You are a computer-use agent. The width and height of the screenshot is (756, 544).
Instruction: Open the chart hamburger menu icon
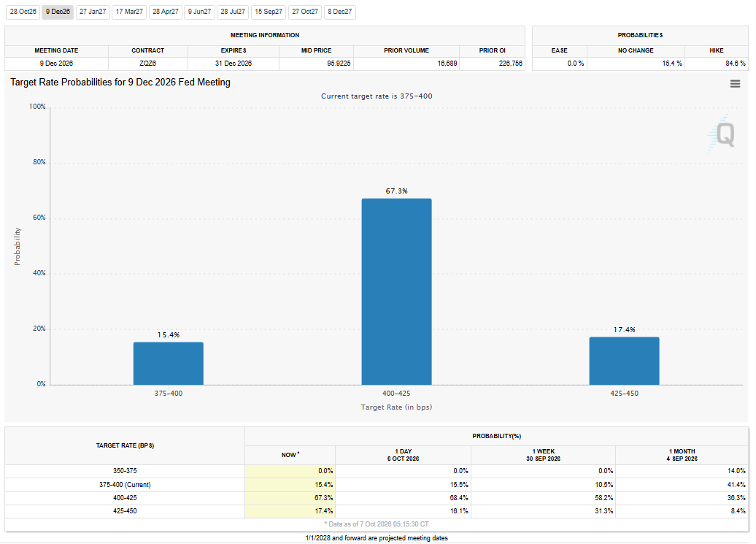tap(735, 84)
